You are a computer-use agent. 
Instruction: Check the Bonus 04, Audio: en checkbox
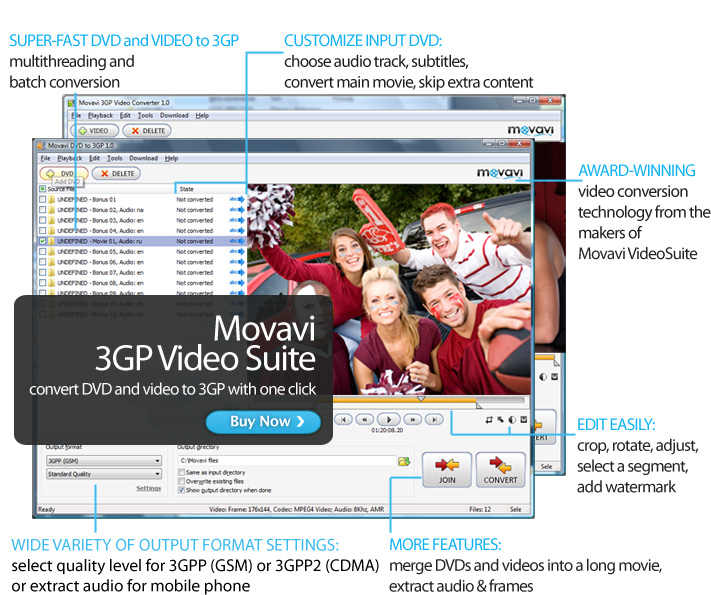(x=43, y=231)
